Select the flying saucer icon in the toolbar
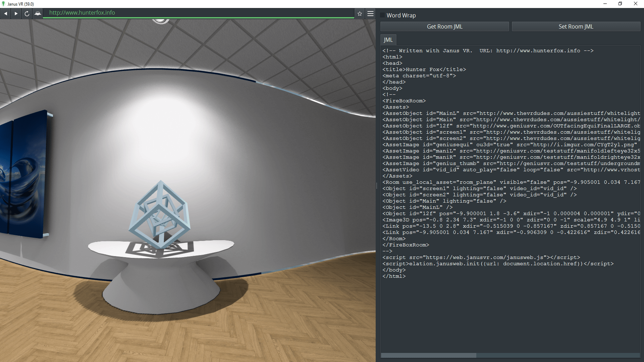This screenshot has height=362, width=644. tap(38, 13)
